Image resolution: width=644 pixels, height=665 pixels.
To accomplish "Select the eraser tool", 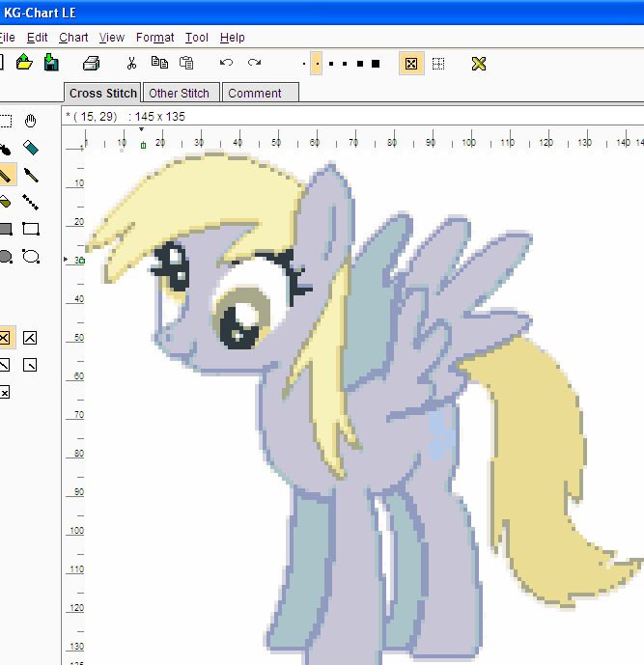I will pos(31,148).
